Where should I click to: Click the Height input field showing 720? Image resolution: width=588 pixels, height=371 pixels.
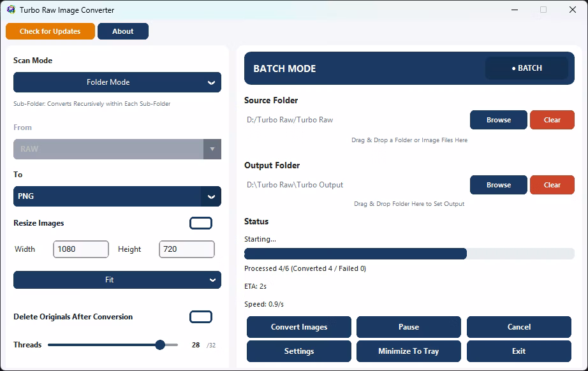[187, 249]
